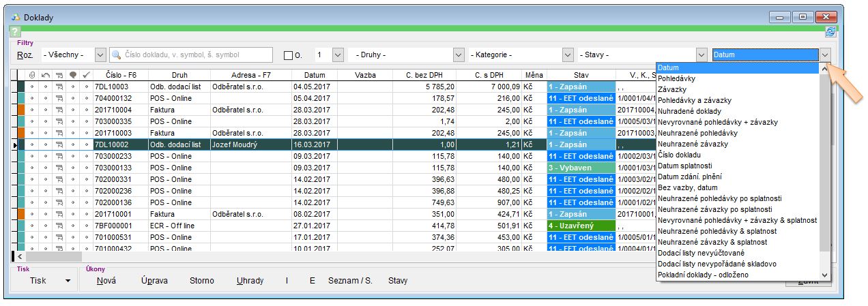The width and height of the screenshot is (868, 306).
Task: Toggle the 'O.' checkbox in filters
Action: click(288, 55)
